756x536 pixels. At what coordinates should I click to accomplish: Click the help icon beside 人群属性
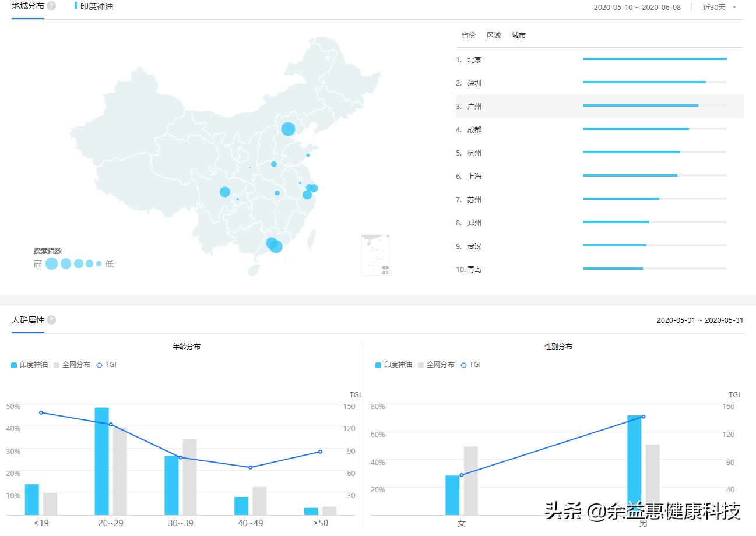[x=51, y=320]
